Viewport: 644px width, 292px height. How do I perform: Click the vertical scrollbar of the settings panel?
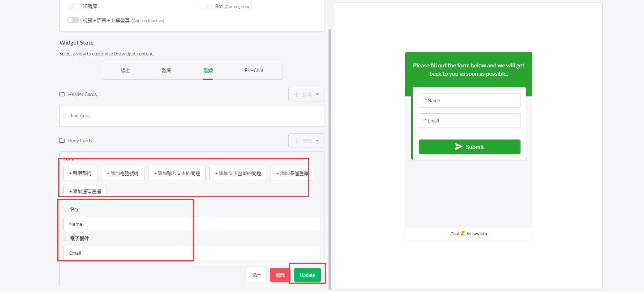click(x=330, y=159)
